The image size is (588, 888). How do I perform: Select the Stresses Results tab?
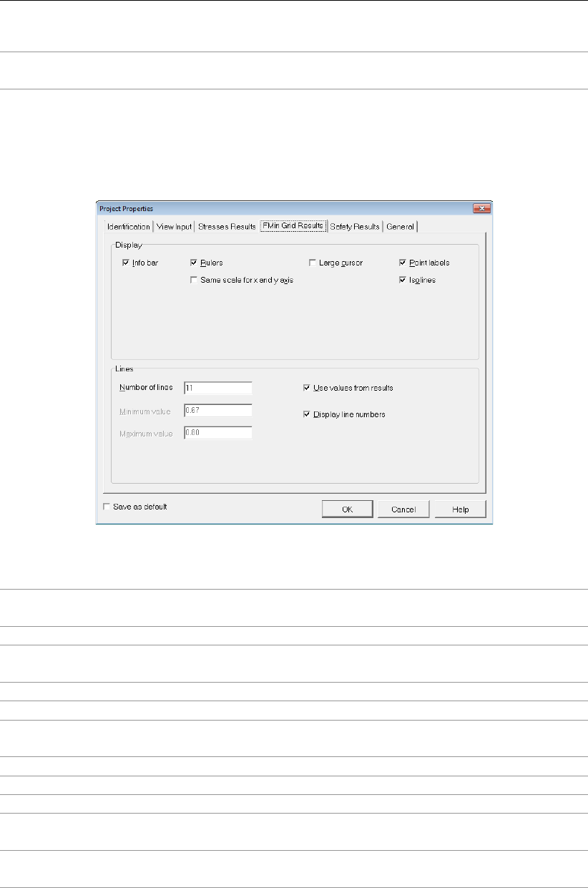[x=227, y=227]
